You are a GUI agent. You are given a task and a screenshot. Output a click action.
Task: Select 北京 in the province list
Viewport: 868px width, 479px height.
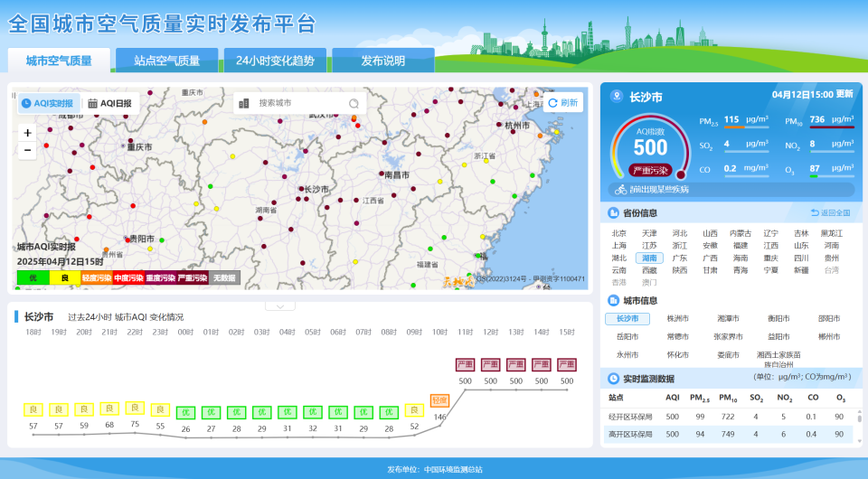coord(619,233)
